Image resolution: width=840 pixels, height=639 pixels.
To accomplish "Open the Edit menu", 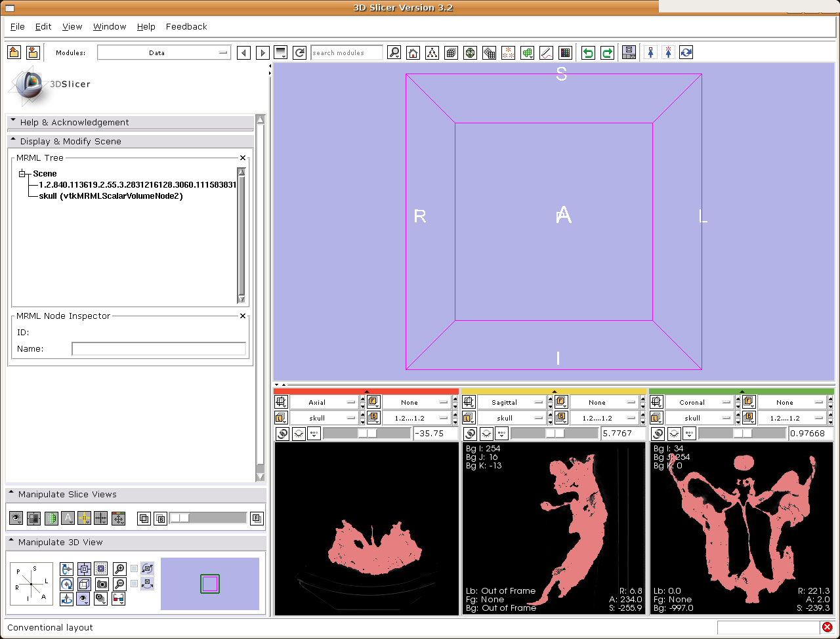I will click(x=43, y=27).
